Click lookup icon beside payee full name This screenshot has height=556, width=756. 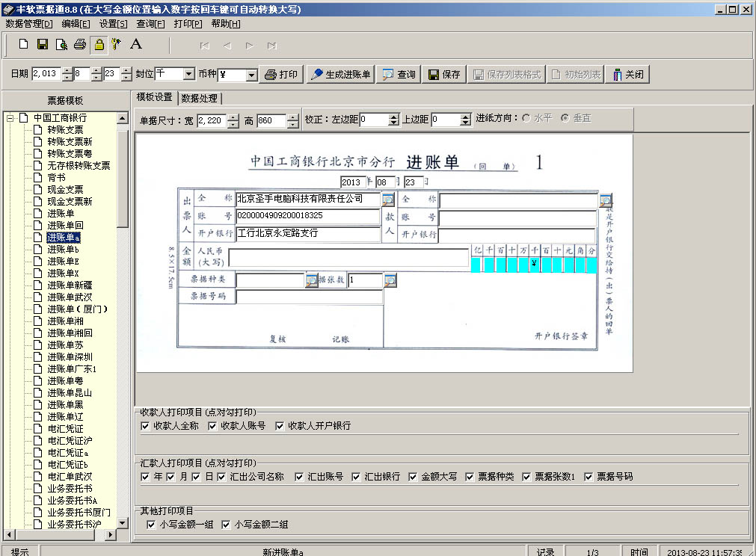(x=606, y=200)
